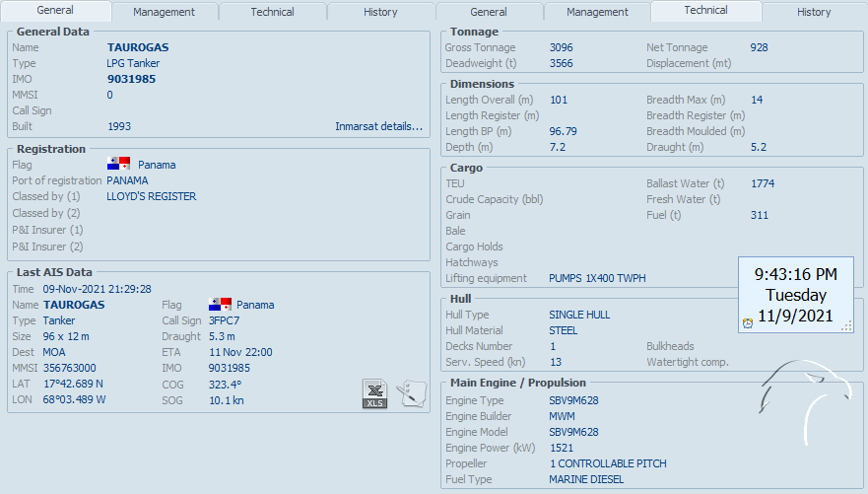
Task: Click the LLOYD'S REGISTER class value
Action: click(151, 196)
